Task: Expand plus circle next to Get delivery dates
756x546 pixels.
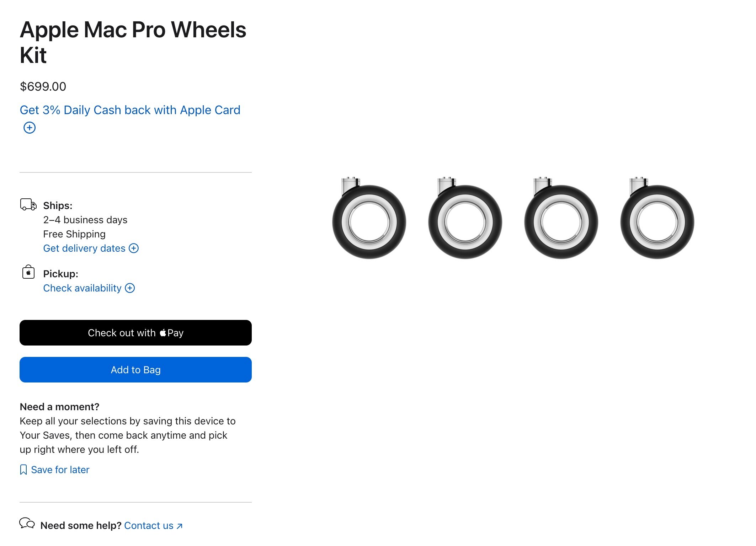Action: (134, 248)
